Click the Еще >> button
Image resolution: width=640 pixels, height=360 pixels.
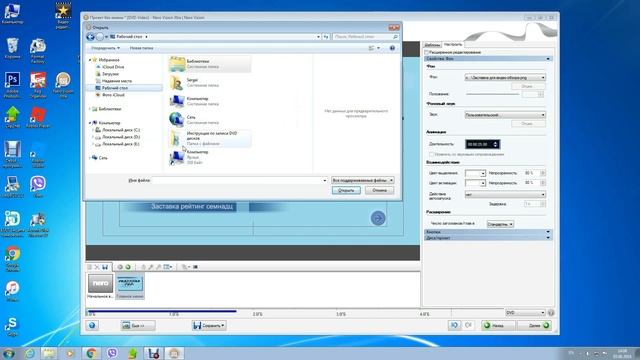(138, 326)
